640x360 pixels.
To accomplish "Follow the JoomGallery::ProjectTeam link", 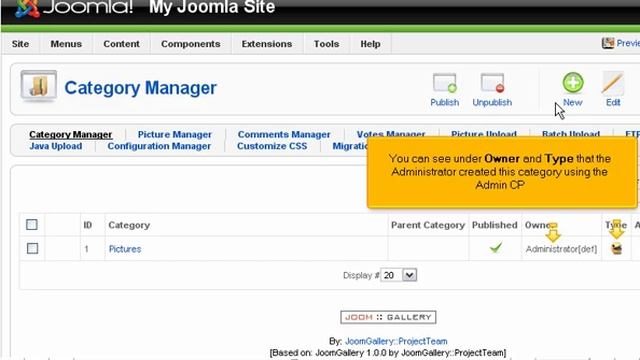I will tap(396, 341).
